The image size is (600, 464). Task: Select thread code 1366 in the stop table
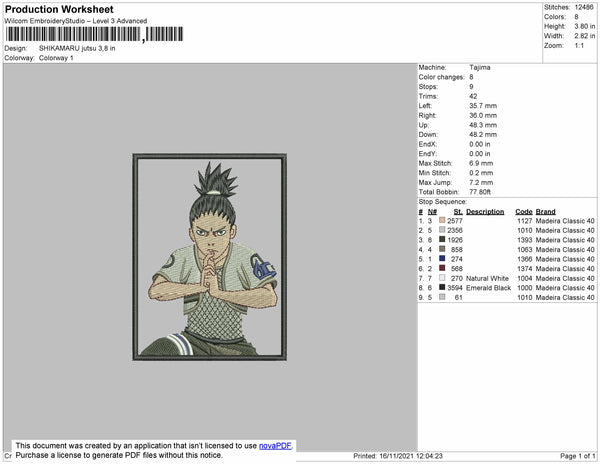(525, 259)
